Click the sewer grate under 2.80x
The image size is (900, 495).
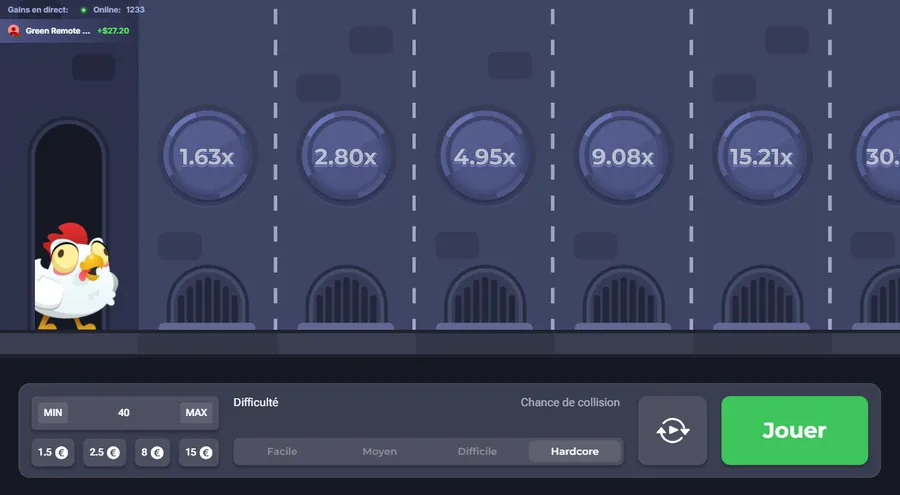point(346,297)
